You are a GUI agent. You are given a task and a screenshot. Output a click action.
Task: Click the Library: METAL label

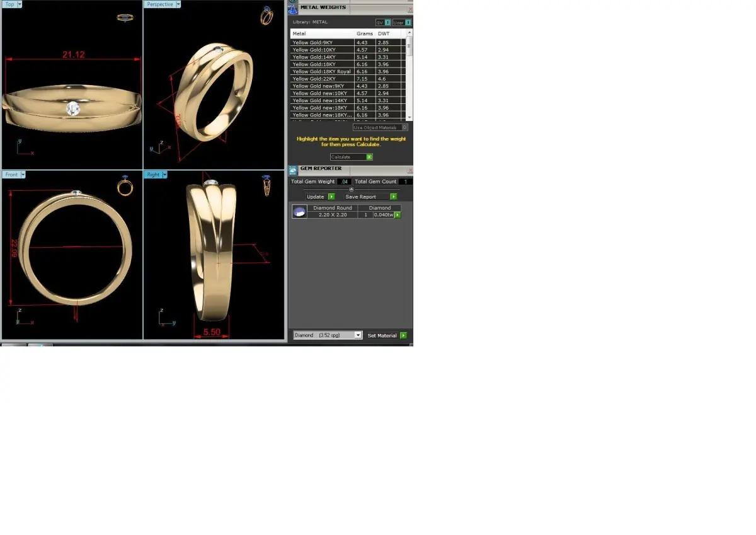tap(310, 22)
